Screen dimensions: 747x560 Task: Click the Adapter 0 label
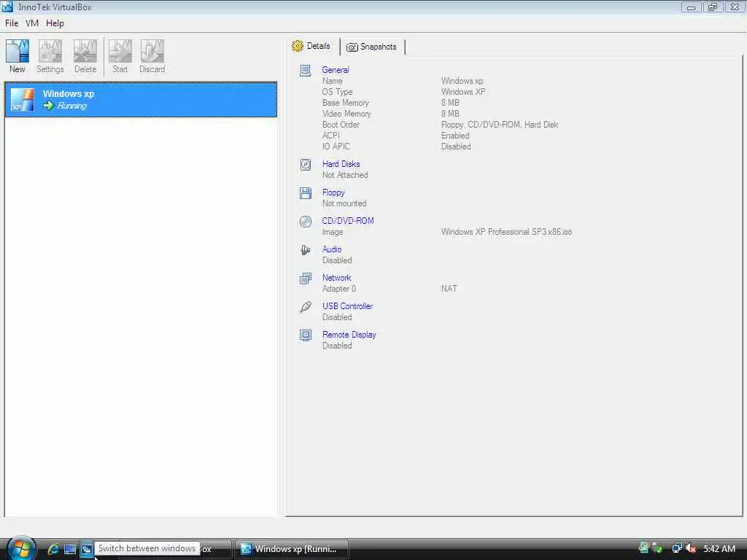[x=338, y=289]
